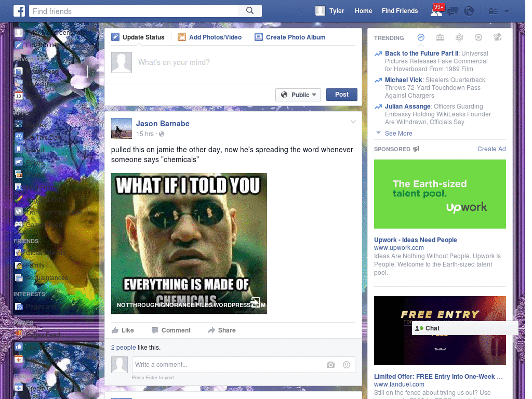View the 2 people who like this
532x399 pixels.
coord(124,348)
